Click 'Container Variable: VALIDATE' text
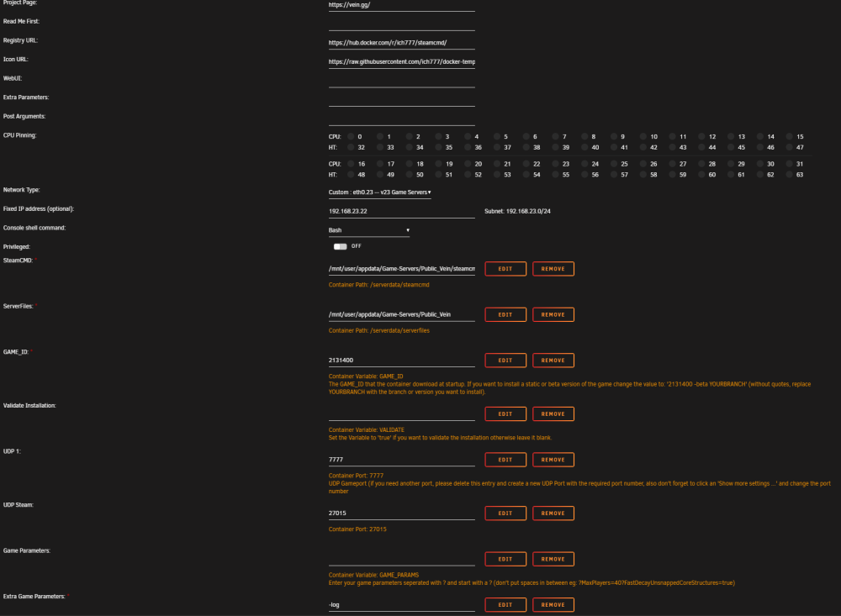The image size is (841, 616). [x=367, y=430]
